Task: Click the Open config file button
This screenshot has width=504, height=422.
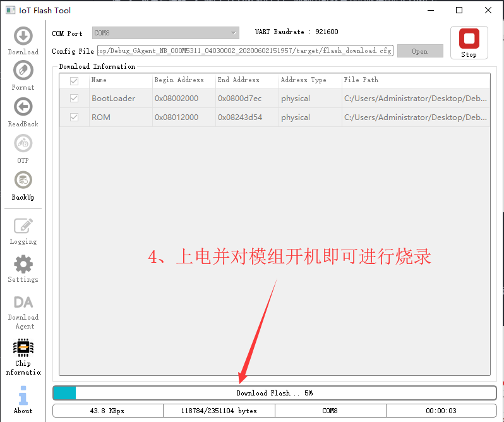Action: point(420,51)
